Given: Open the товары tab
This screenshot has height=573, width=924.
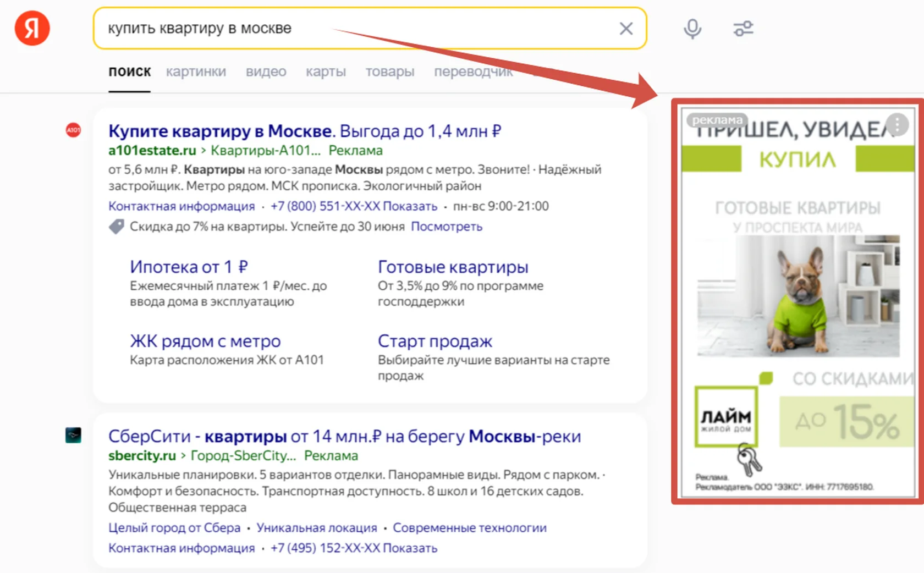Looking at the screenshot, I should pos(390,72).
